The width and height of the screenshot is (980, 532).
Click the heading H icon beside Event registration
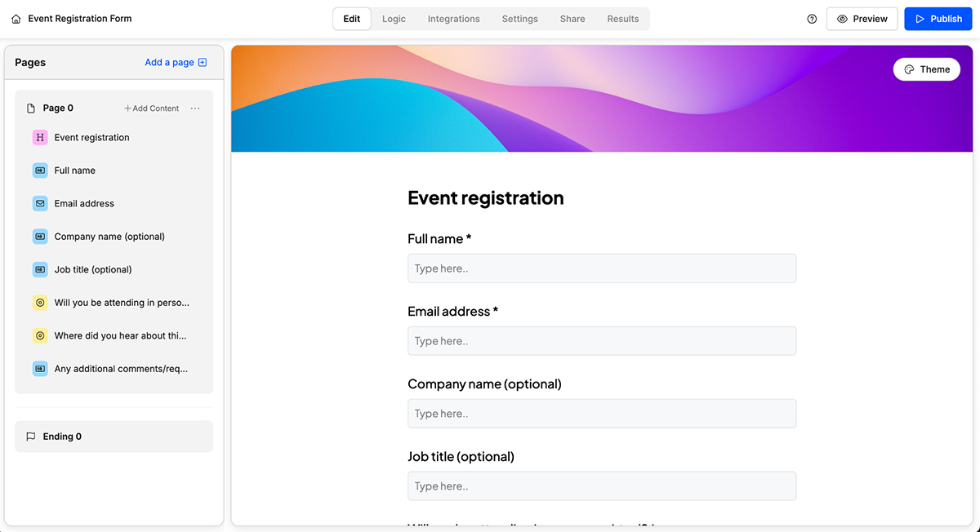click(39, 137)
